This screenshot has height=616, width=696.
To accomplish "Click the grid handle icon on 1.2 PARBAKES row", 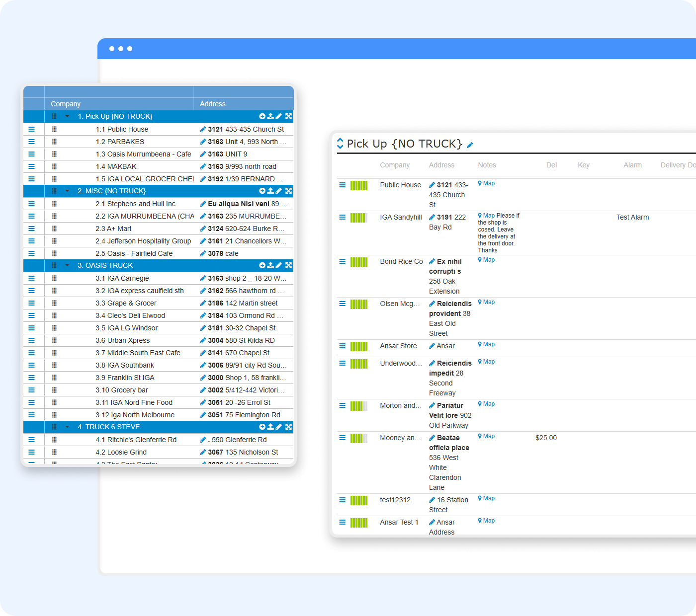I will (x=54, y=142).
